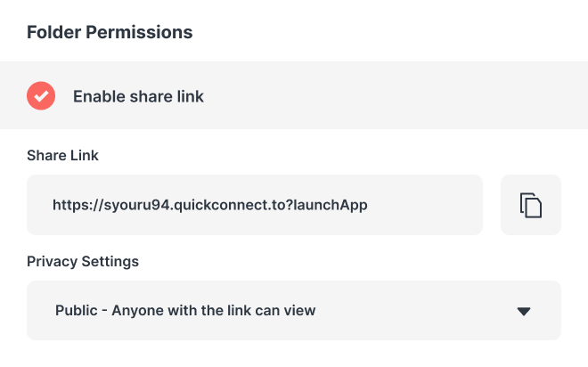Click the word 'Public' in privacy selector

[77, 311]
